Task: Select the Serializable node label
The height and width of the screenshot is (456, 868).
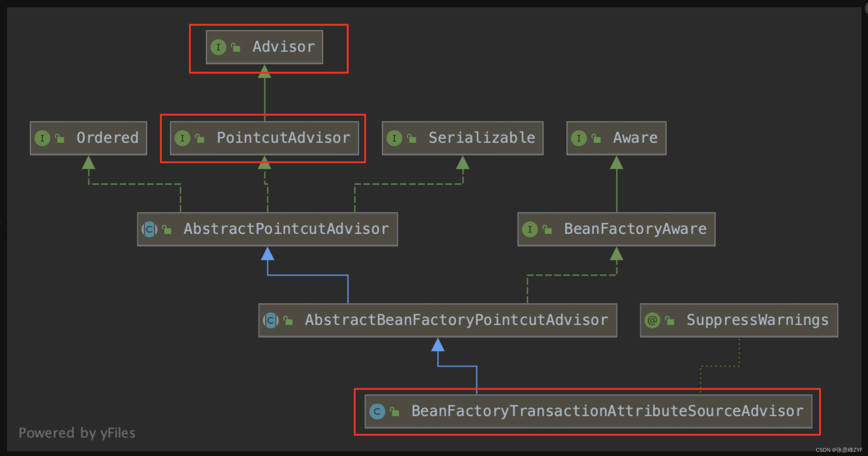Action: click(x=482, y=137)
